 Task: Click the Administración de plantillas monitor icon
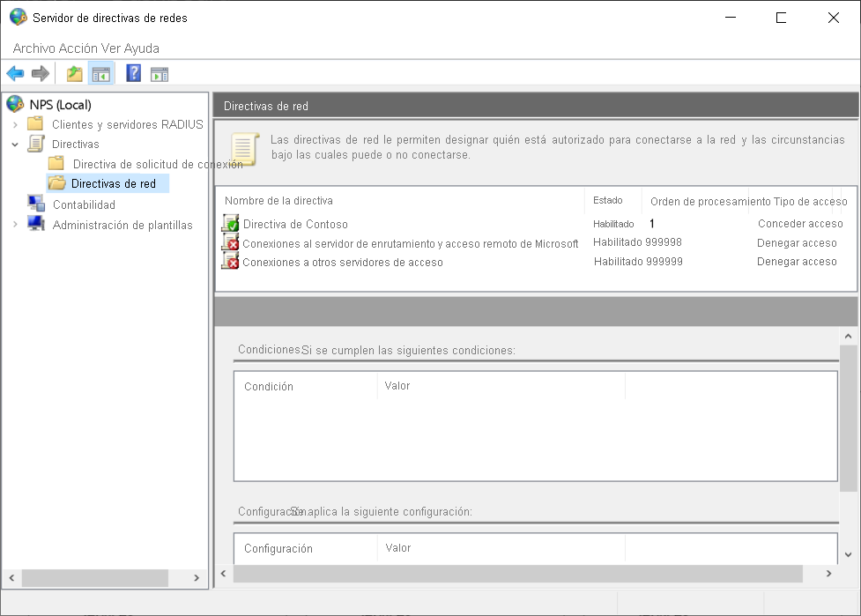(36, 224)
